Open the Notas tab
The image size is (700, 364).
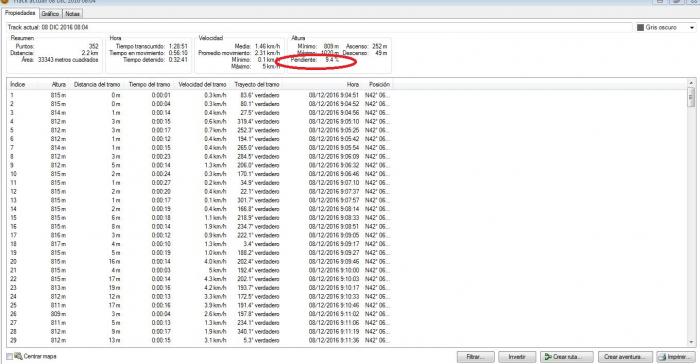coord(72,14)
